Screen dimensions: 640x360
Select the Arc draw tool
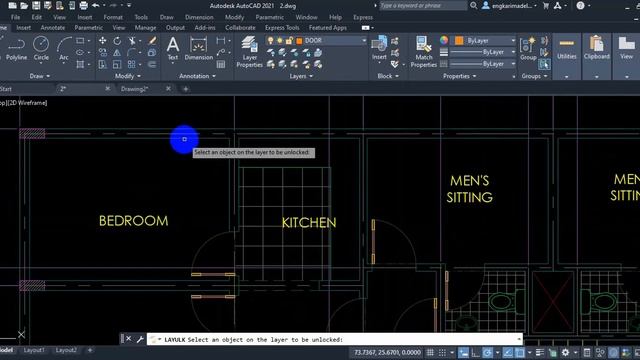[64, 49]
